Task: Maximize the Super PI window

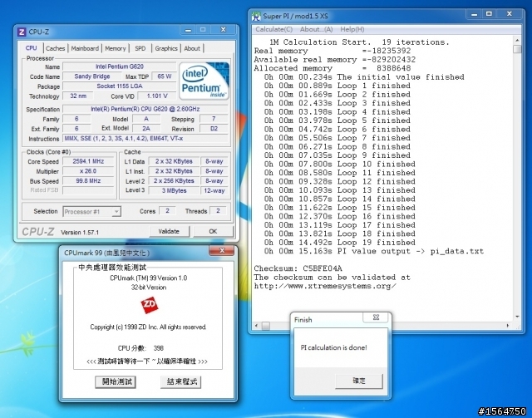Action: point(489,14)
